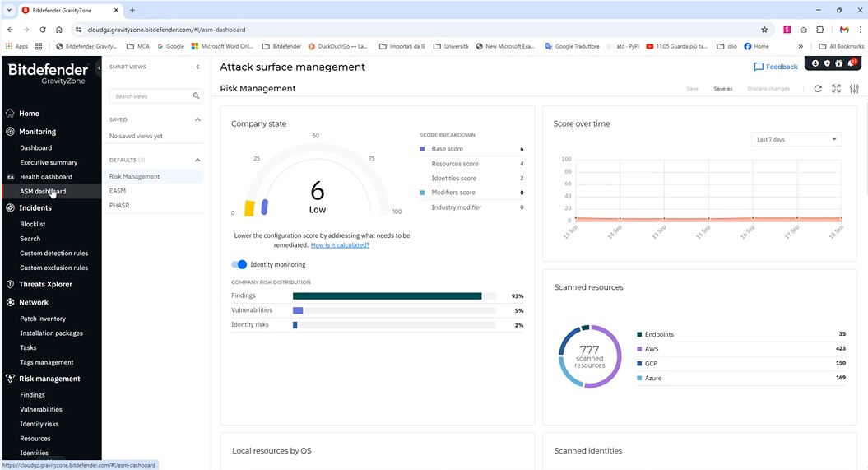
Task: Collapse the Defaults views section
Action: tap(197, 160)
